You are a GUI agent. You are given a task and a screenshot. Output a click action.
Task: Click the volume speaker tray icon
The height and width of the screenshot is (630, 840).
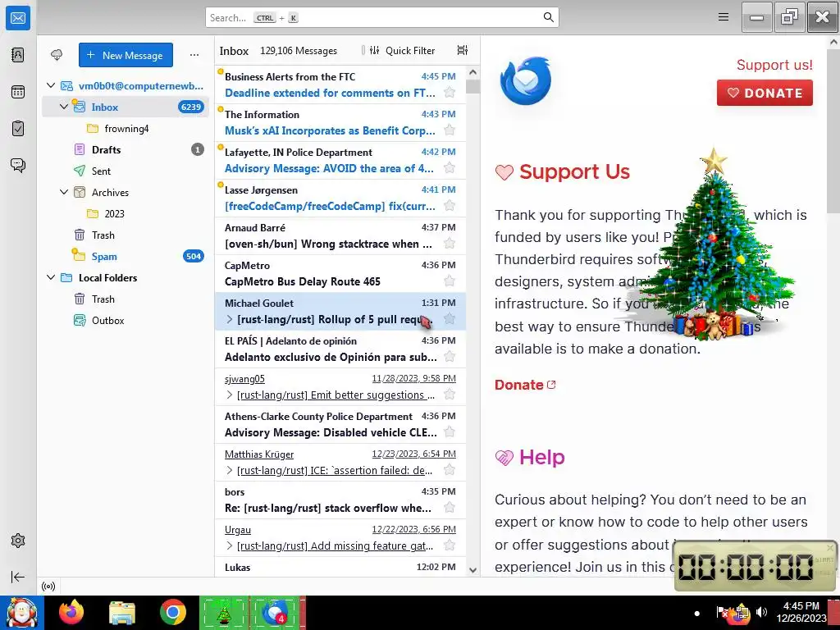[x=761, y=612]
